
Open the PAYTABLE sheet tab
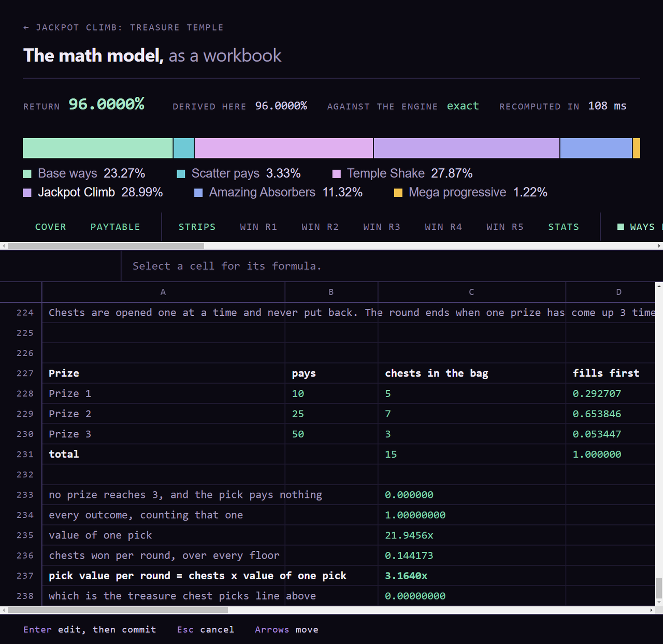point(115,227)
